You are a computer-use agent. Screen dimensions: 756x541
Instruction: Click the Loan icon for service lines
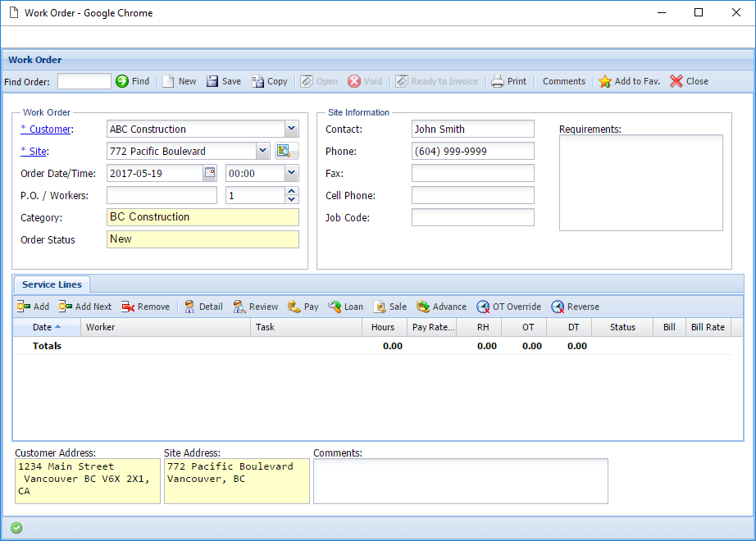(x=345, y=306)
